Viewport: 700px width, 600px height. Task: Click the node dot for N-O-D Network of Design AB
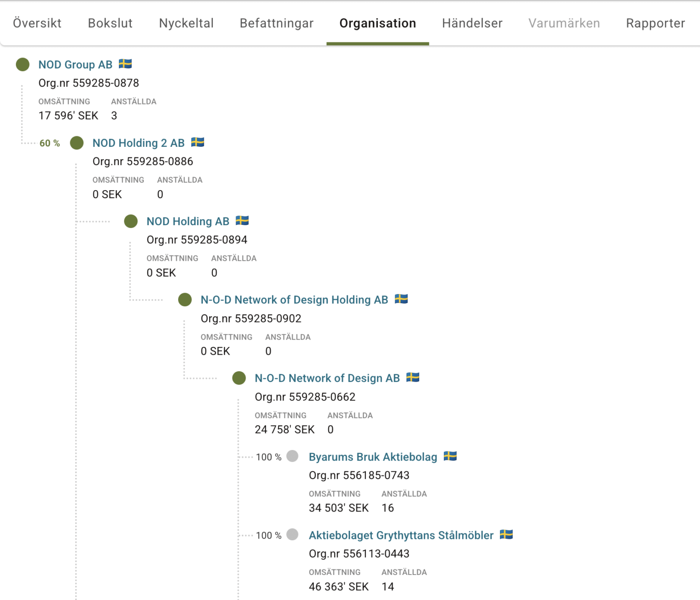click(x=239, y=378)
